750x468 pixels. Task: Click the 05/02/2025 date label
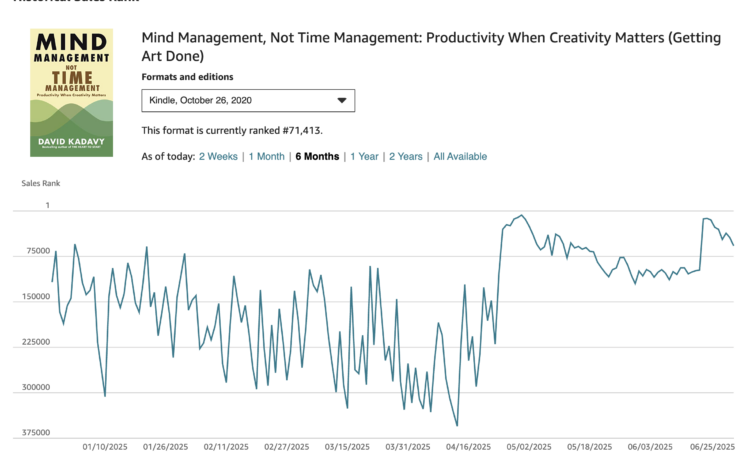(x=529, y=447)
